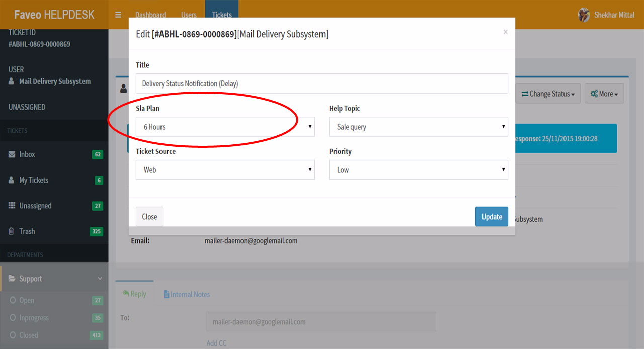Open the Sla Plan dropdown

225,127
